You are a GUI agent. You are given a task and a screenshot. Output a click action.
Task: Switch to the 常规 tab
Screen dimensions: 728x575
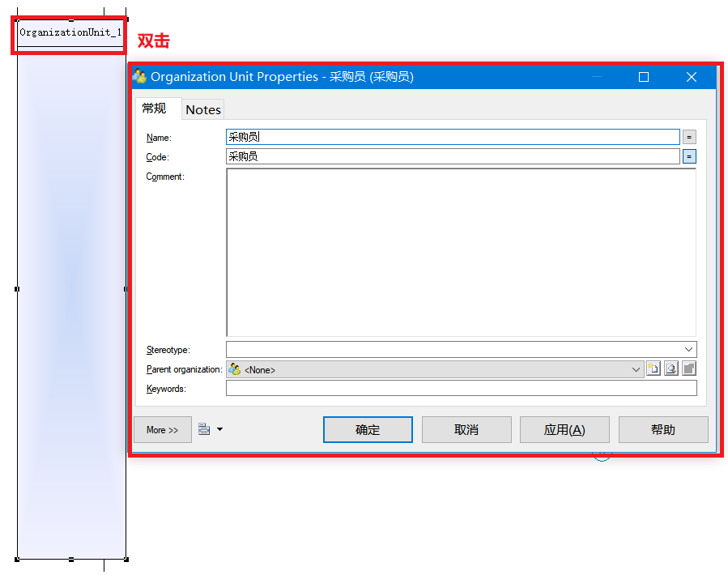(x=156, y=109)
